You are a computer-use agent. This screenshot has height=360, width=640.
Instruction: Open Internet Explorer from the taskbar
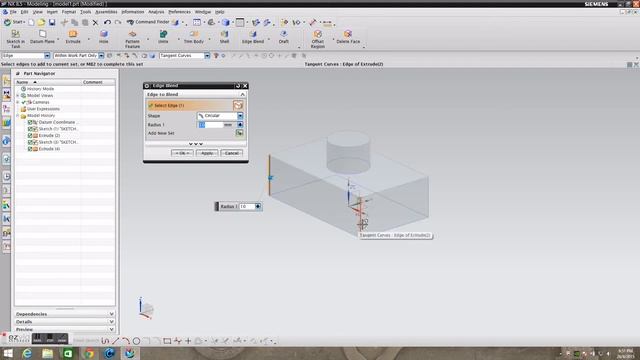pos(27,353)
